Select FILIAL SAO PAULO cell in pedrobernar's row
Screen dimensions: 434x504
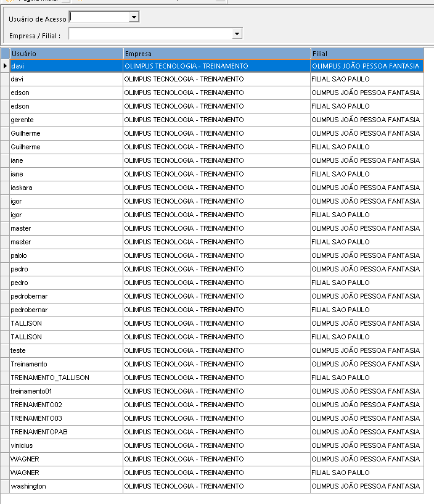tap(367, 310)
